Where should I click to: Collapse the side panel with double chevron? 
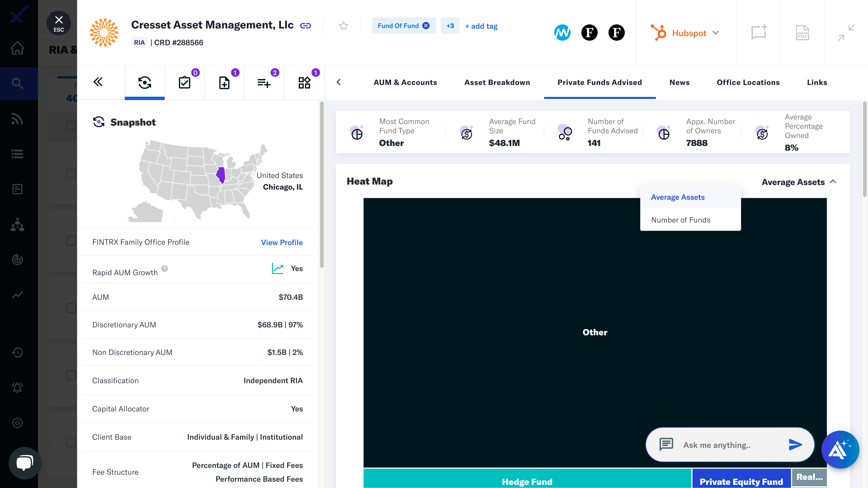point(98,82)
